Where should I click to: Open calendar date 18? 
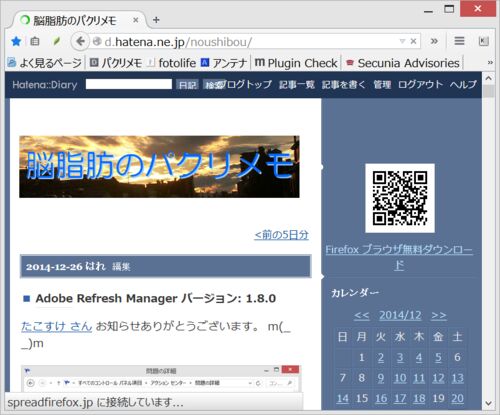click(x=419, y=398)
